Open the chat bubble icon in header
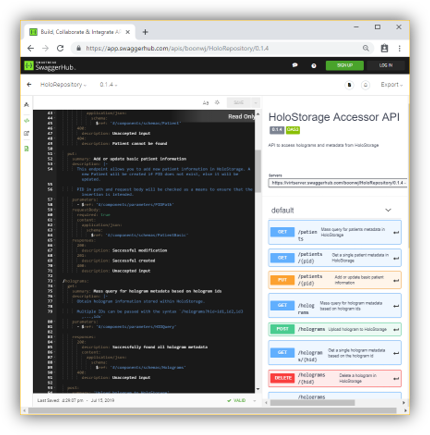The height and width of the screenshot is (435, 430). (295, 65)
